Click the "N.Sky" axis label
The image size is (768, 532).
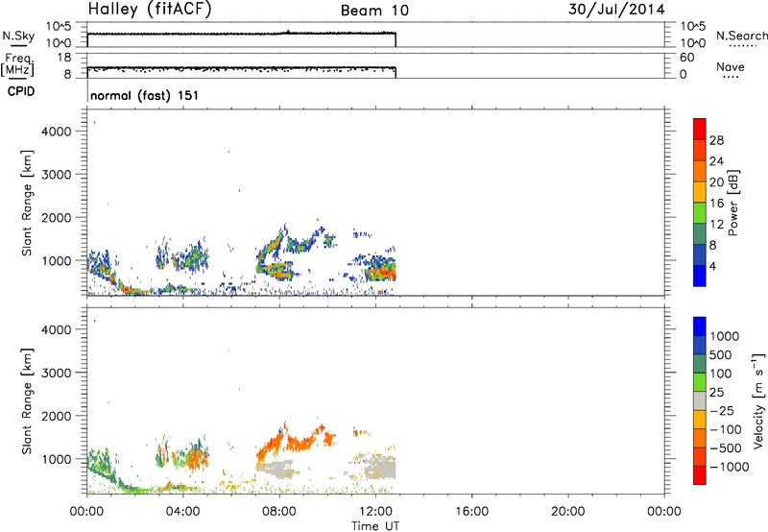click(x=18, y=36)
